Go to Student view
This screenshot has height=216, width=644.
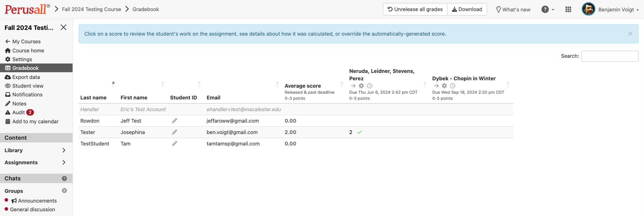(x=28, y=86)
